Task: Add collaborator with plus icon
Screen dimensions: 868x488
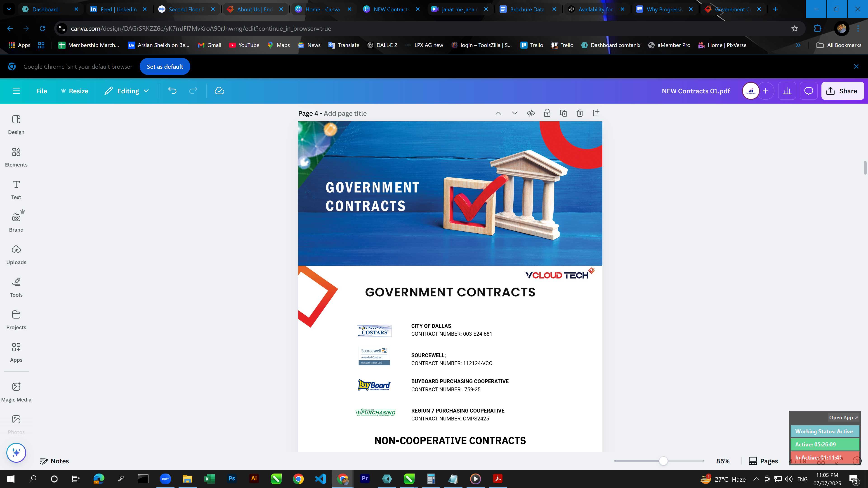Action: coord(765,91)
